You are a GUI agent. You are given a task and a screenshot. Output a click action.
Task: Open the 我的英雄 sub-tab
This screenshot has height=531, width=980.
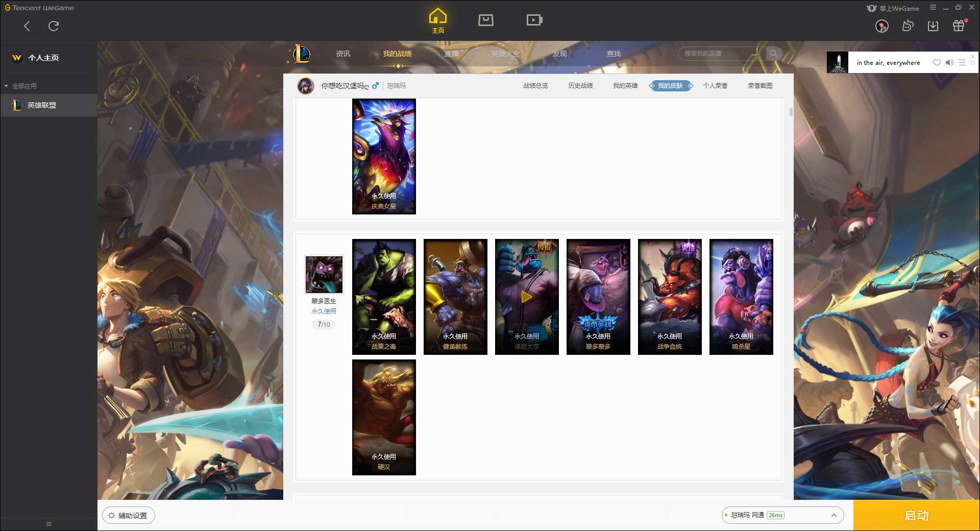(x=625, y=86)
